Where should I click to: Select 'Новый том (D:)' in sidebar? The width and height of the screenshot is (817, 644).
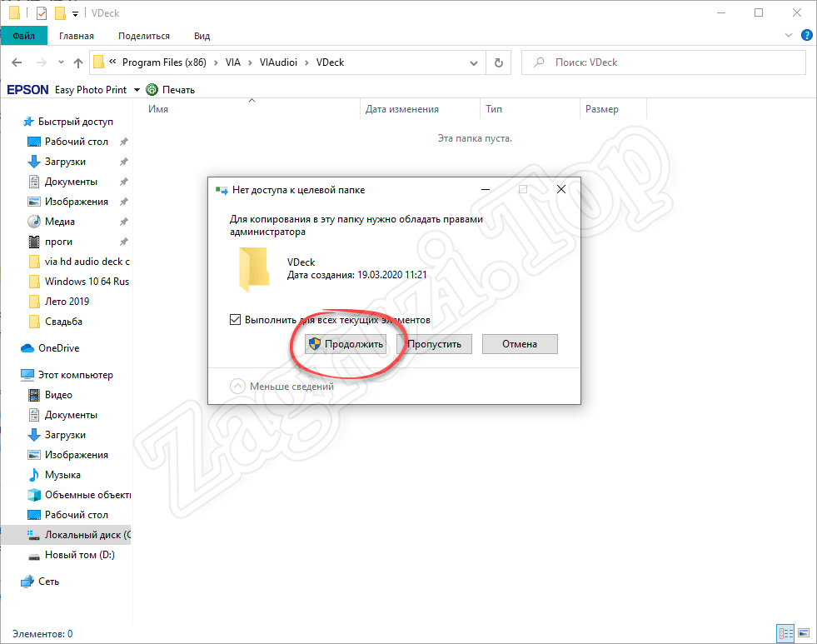click(79, 555)
